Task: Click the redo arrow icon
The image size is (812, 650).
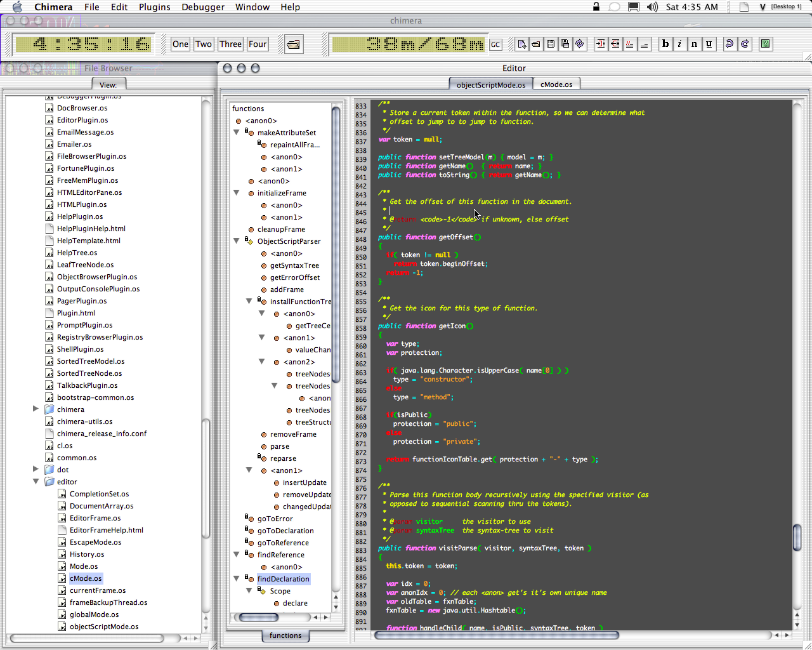Action: [x=745, y=44]
